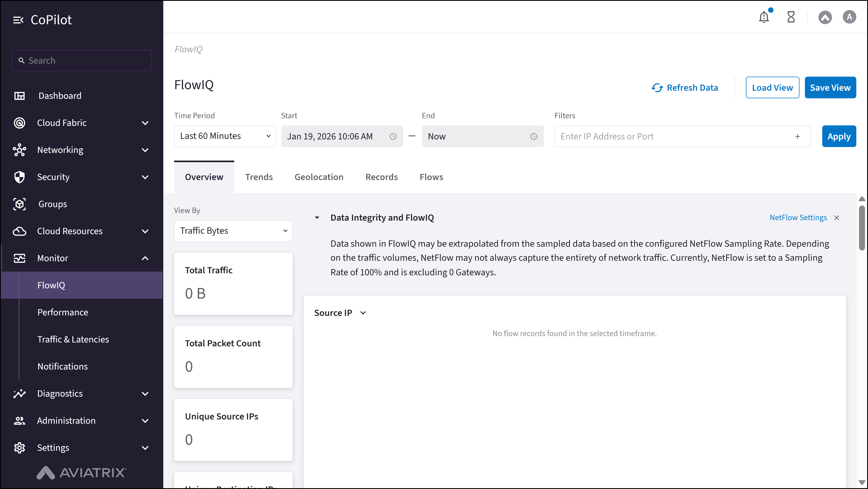Click the Save View button
The width and height of the screenshot is (868, 489).
[830, 87]
